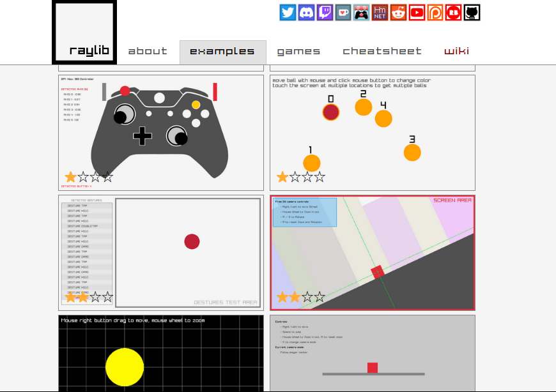Open the gestures test area example

click(161, 253)
